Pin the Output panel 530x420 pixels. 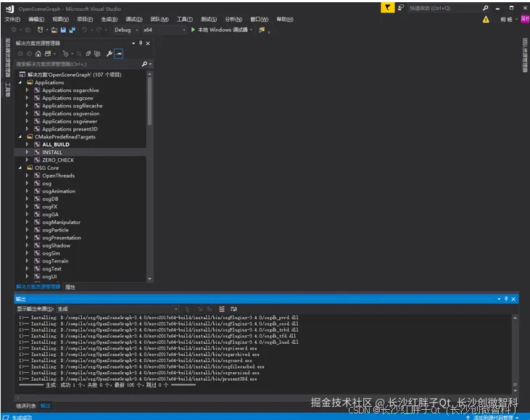506,299
